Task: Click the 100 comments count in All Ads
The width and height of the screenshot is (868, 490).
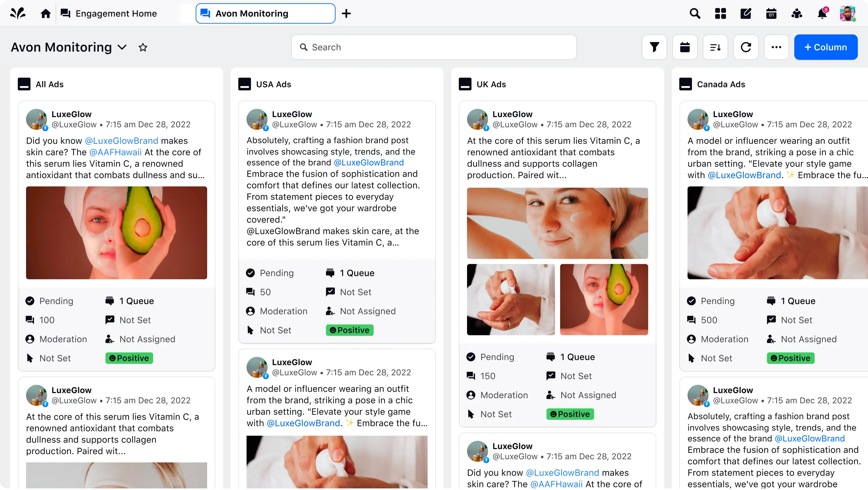Action: pyautogui.click(x=40, y=320)
